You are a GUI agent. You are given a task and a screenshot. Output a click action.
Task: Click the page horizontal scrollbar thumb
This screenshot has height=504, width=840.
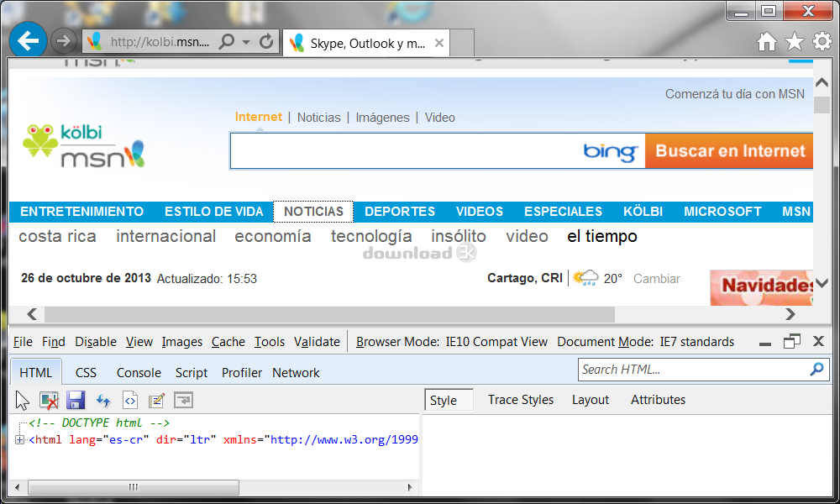329,314
